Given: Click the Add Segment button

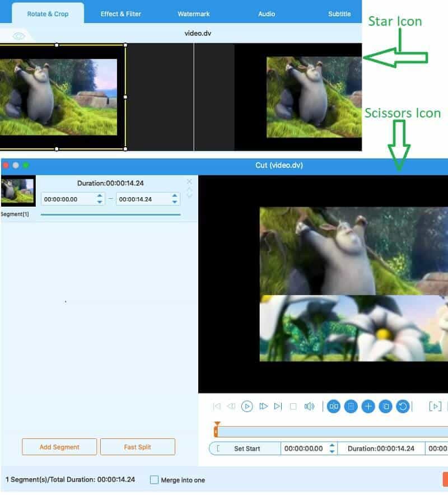Looking at the screenshot, I should pyautogui.click(x=59, y=447).
